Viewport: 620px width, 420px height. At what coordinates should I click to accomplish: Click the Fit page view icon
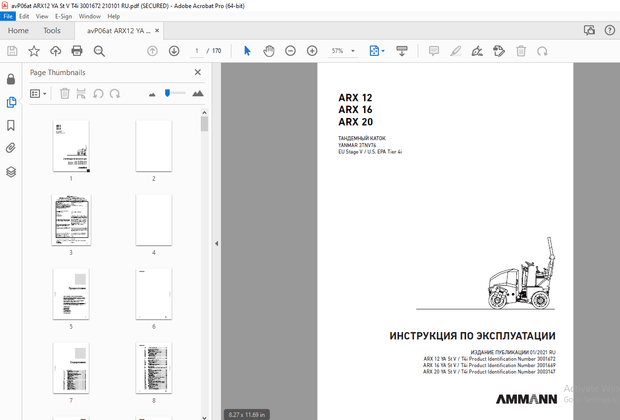click(374, 51)
